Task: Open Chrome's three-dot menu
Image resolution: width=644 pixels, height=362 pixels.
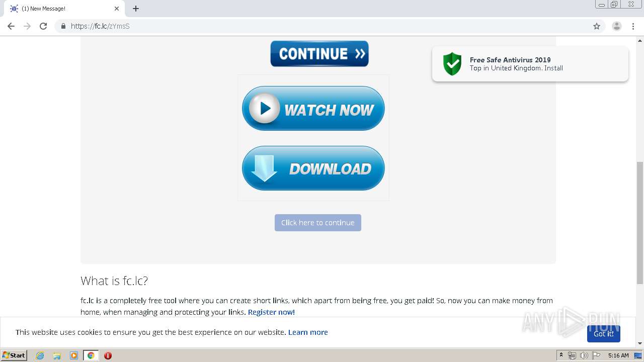Action: pos(633,26)
